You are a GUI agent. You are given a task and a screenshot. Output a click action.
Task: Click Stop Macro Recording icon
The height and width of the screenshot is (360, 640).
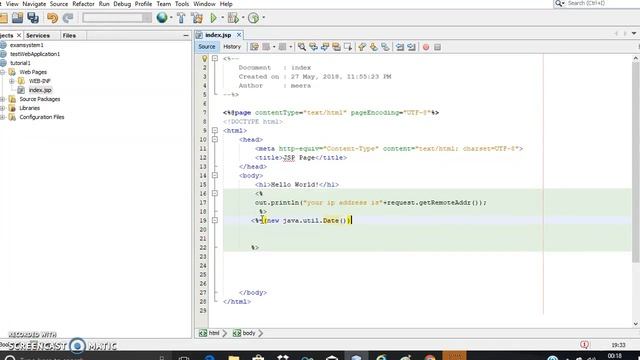(x=438, y=47)
